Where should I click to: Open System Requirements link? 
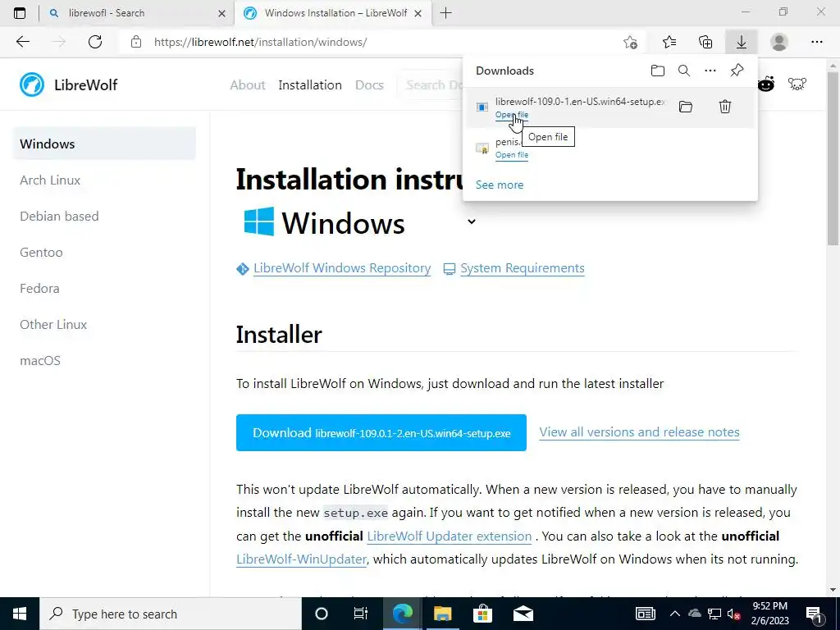click(523, 268)
